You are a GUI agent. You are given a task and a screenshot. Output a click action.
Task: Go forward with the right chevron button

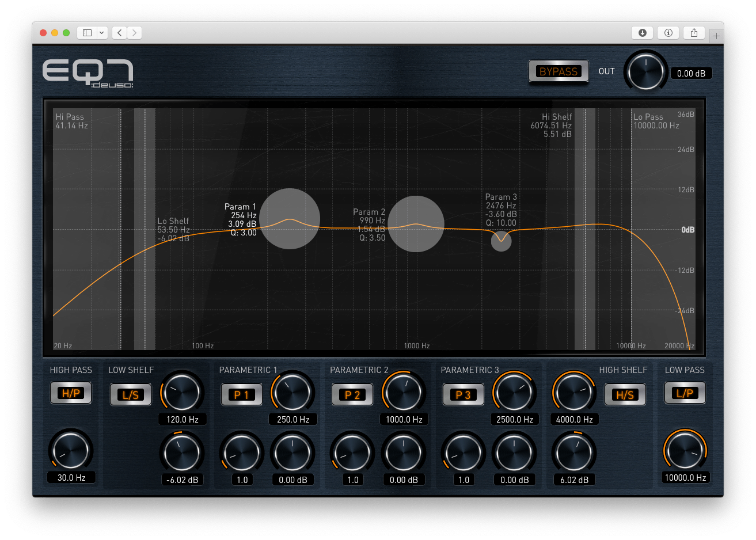134,33
